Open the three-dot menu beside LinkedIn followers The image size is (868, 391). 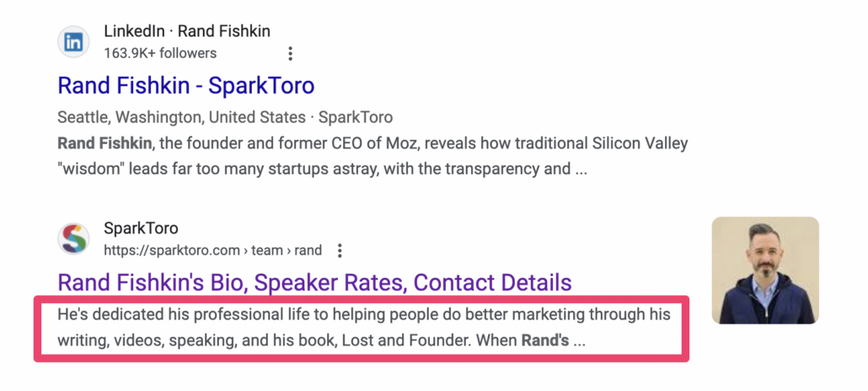pyautogui.click(x=291, y=54)
